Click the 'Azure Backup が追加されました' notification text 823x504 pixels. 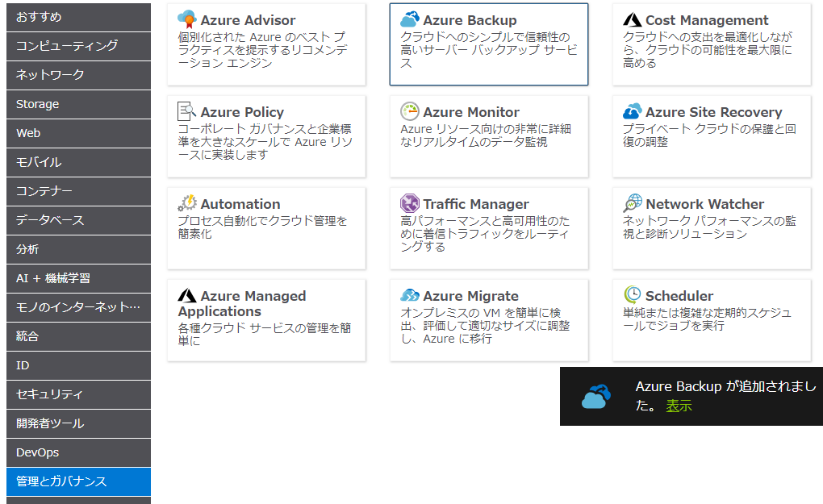point(726,395)
